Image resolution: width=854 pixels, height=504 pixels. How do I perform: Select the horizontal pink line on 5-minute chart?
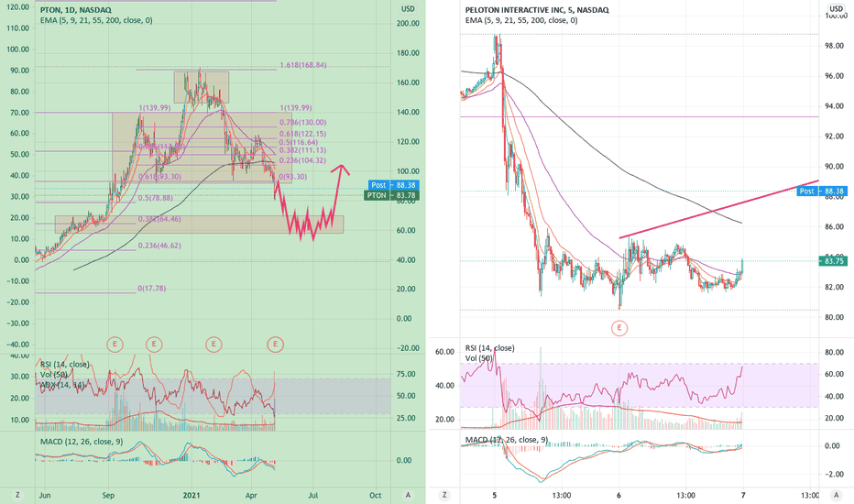click(x=640, y=116)
